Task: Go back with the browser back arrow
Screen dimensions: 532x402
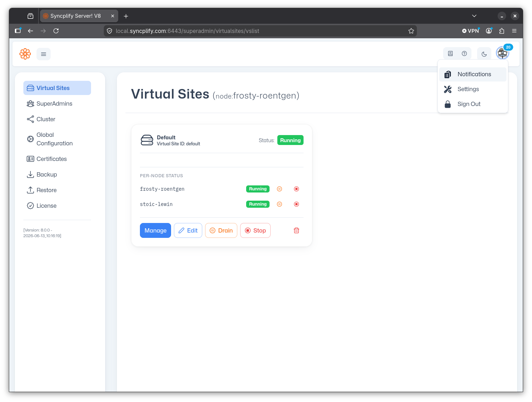Action: click(x=30, y=31)
